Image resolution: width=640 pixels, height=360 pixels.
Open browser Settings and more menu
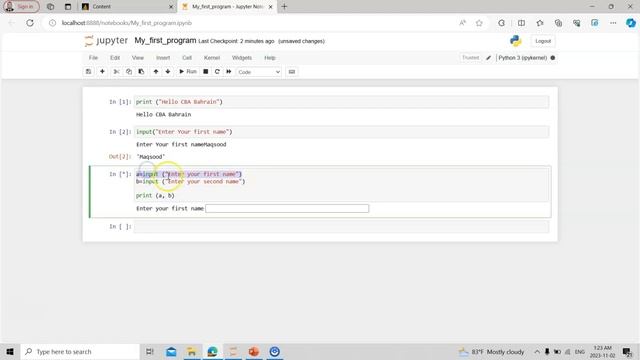click(613, 23)
